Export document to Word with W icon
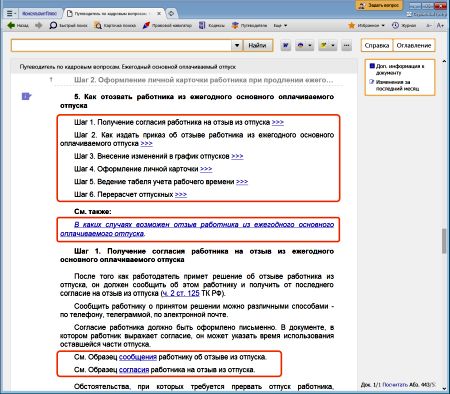450x394 pixels. pos(286,45)
